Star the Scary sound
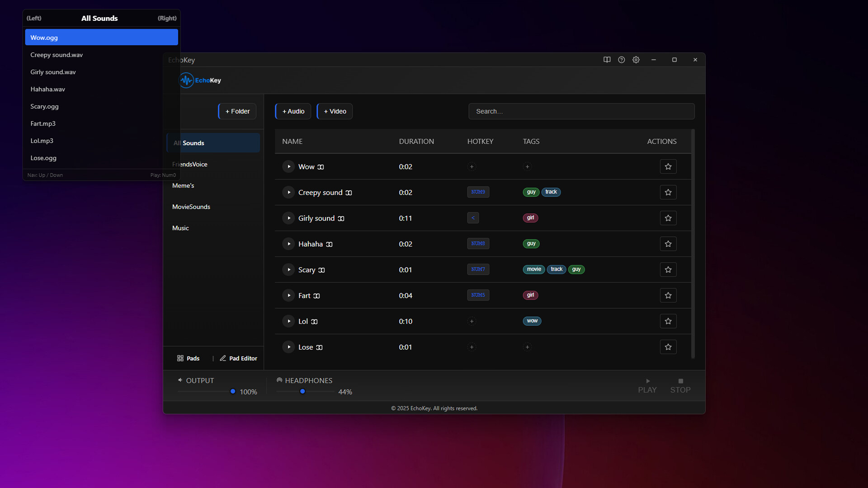This screenshot has height=488, width=868. (x=668, y=270)
